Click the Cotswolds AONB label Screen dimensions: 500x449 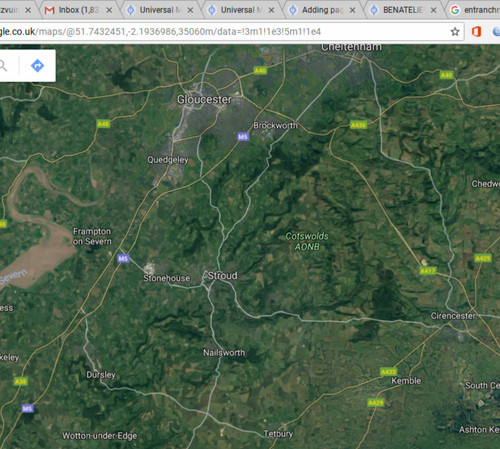click(x=307, y=241)
